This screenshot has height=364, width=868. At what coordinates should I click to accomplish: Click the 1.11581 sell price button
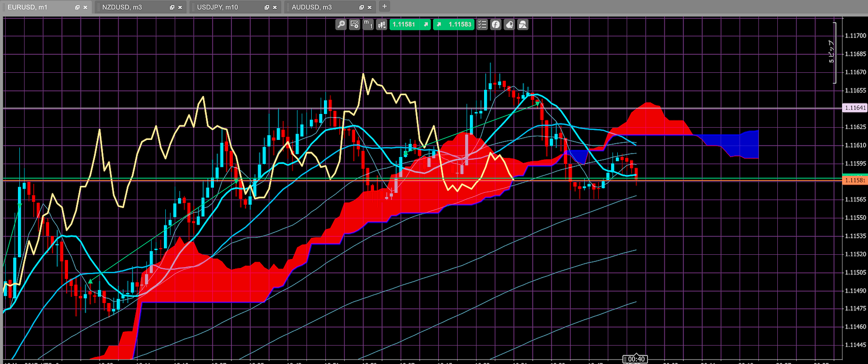(x=410, y=25)
